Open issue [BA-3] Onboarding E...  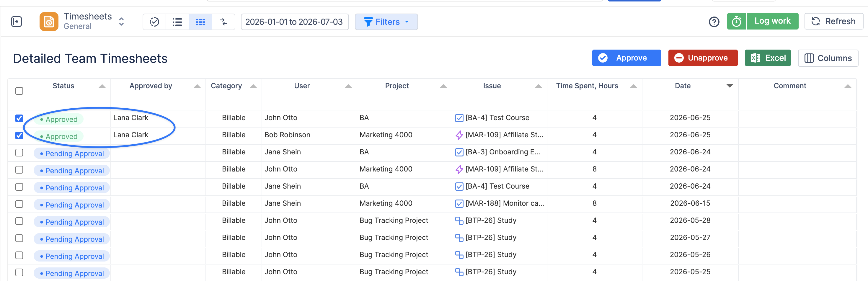[x=502, y=152]
